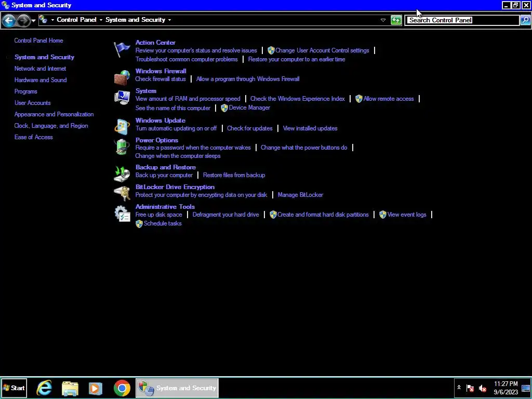The image size is (532, 399).
Task: Open Device Manager link
Action: pyautogui.click(x=249, y=108)
